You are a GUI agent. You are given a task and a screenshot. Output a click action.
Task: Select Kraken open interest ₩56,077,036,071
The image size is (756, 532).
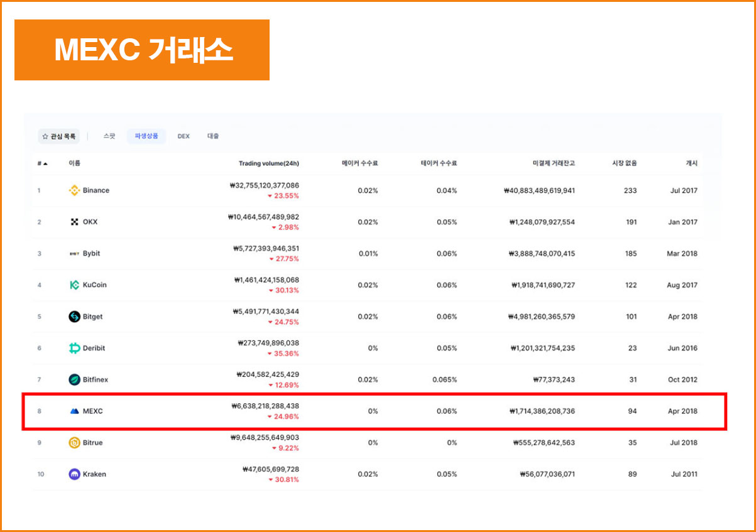tap(548, 474)
